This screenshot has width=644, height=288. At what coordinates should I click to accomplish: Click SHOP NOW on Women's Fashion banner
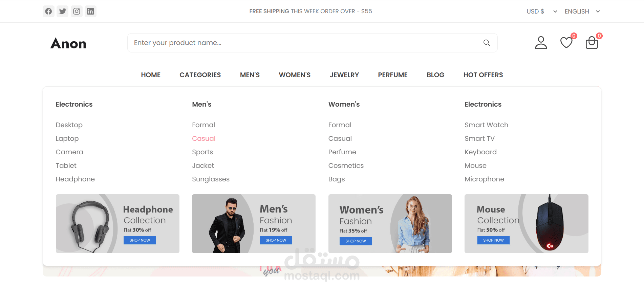tap(356, 241)
